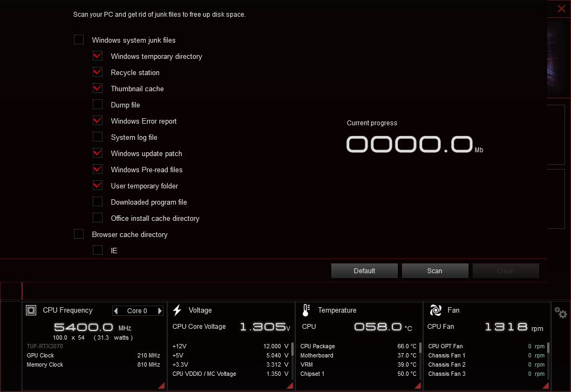
Task: Click the Motherboard temperature row
Action: tap(358, 355)
